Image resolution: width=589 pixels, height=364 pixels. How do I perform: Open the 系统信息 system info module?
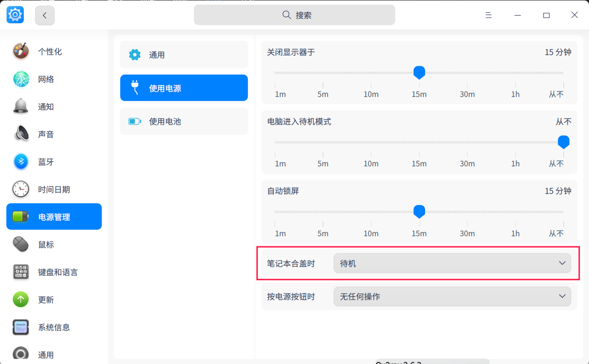click(54, 327)
